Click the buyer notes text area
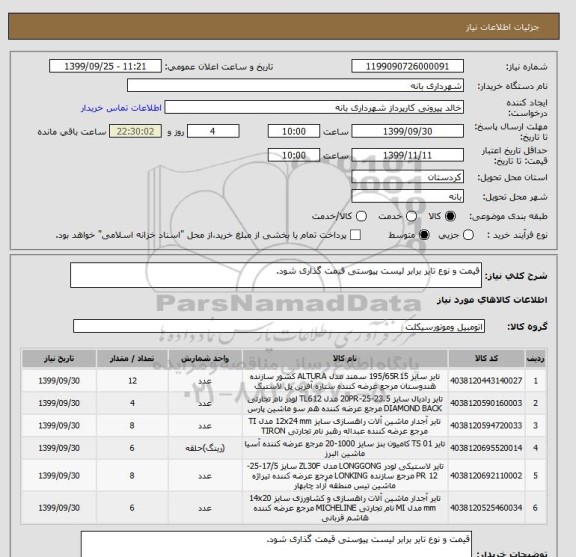 click(276, 544)
